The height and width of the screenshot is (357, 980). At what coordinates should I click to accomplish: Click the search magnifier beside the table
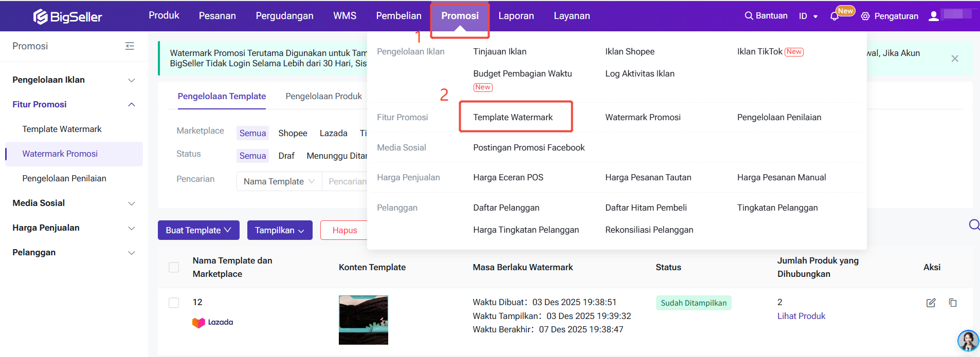pos(974,224)
